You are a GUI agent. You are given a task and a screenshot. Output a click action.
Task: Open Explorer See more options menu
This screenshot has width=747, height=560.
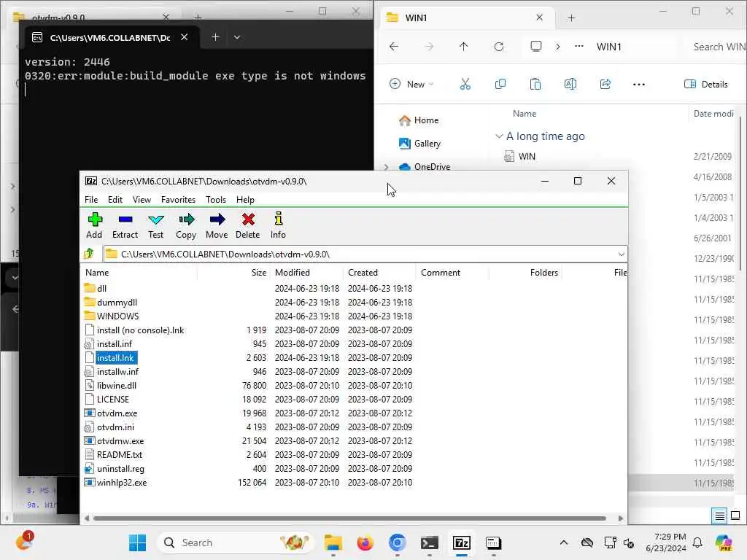639,85
